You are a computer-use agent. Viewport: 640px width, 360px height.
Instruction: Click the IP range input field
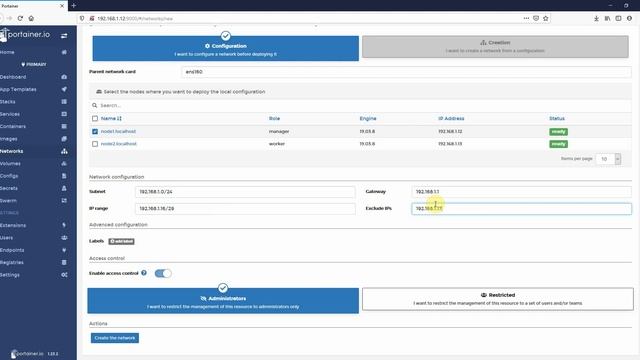point(245,209)
